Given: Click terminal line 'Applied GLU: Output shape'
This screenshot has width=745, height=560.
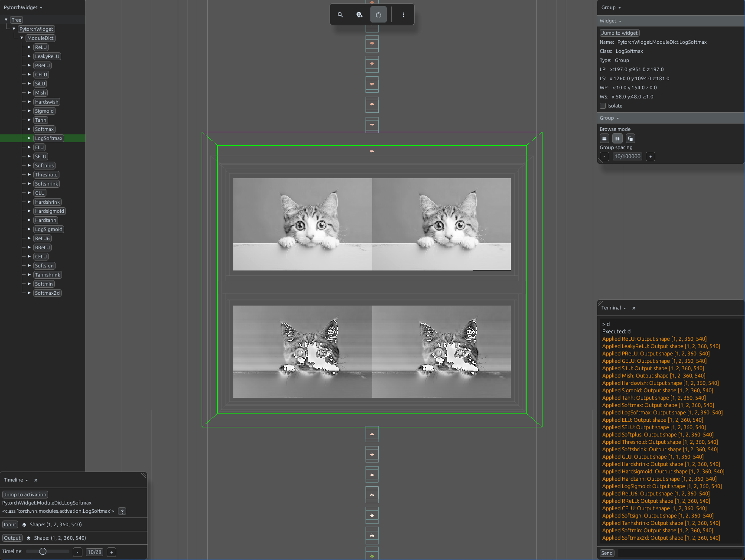Looking at the screenshot, I should click(653, 457).
